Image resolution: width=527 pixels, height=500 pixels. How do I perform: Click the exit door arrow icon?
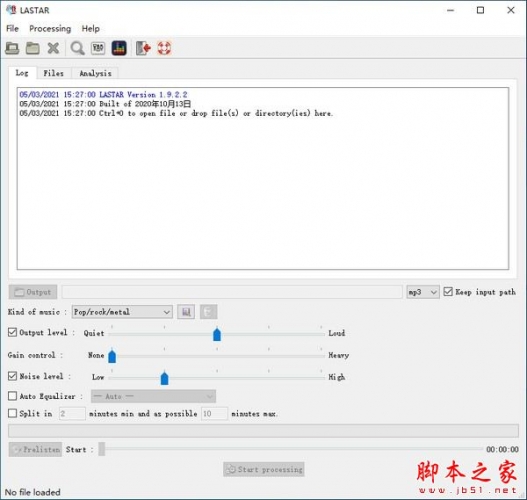click(143, 48)
